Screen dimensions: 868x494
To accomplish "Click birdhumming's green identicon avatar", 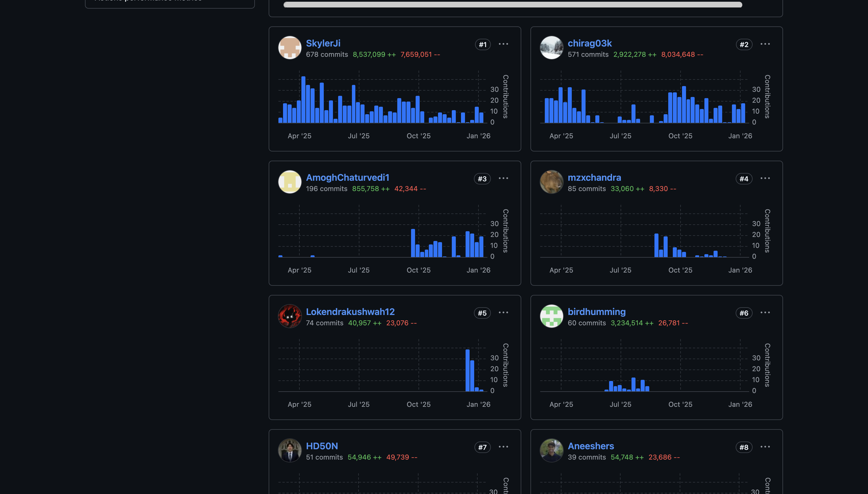I will [551, 316].
